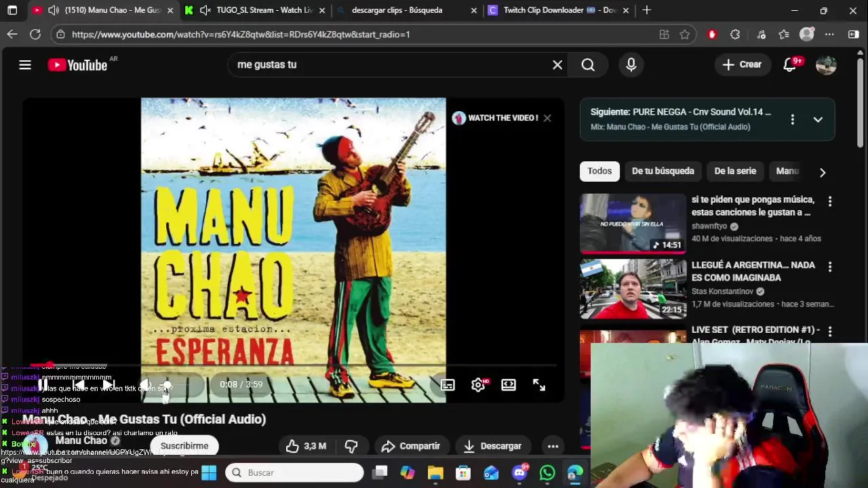Show more filter chips with the arrow
This screenshot has width=868, height=488.
pos(823,172)
